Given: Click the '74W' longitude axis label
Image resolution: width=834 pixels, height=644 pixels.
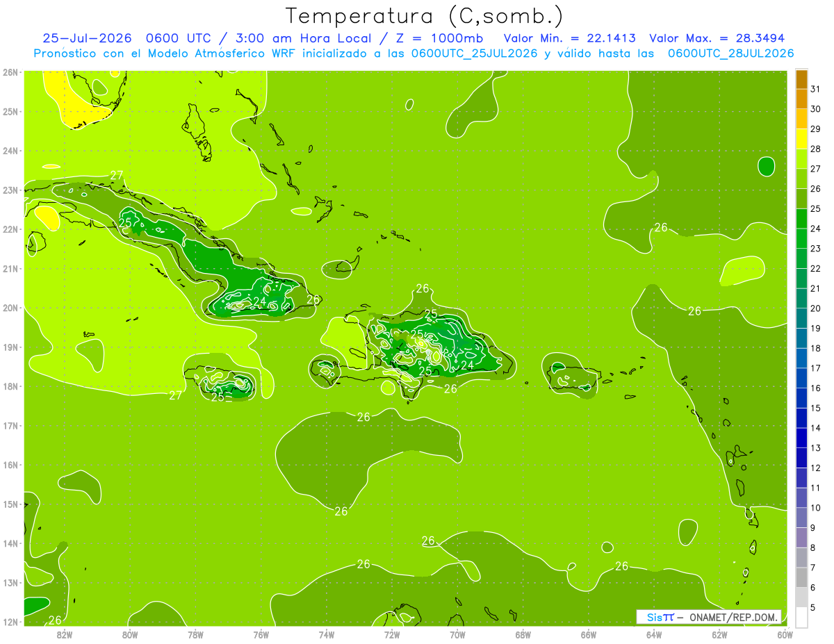Looking at the screenshot, I should pos(326,634).
